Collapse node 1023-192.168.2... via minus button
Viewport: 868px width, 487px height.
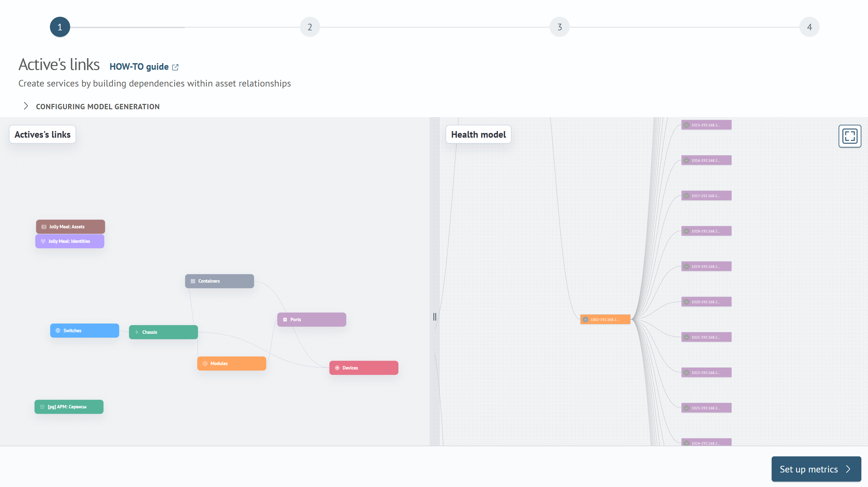(x=686, y=408)
